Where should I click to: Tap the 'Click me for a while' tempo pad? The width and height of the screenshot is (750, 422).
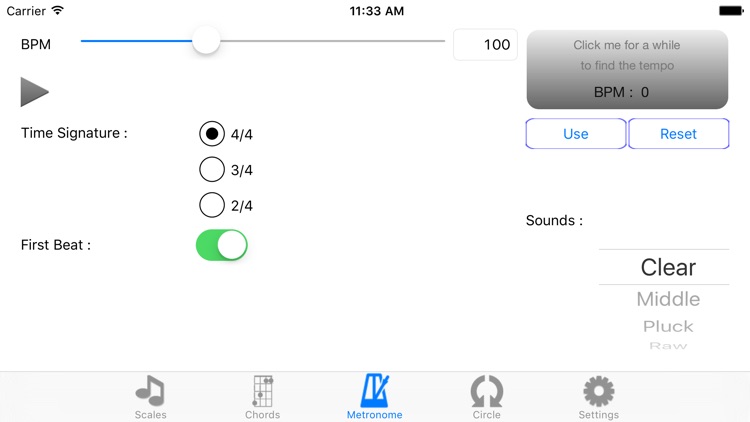click(627, 70)
